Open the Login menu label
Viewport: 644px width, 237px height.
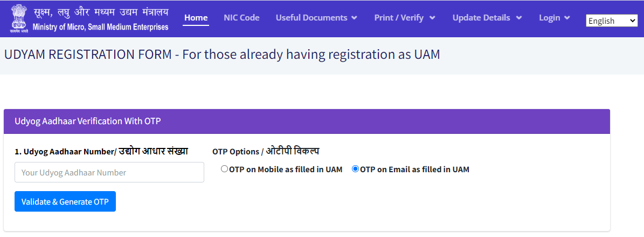coord(550,18)
